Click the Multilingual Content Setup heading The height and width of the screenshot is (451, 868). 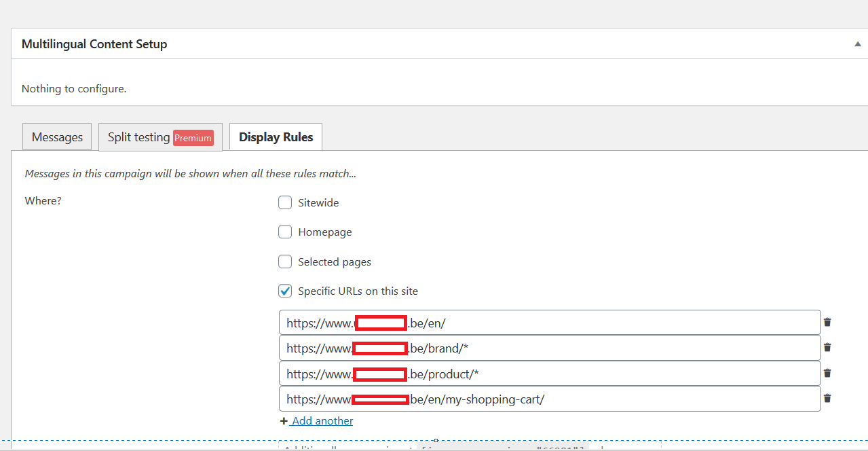tap(94, 44)
